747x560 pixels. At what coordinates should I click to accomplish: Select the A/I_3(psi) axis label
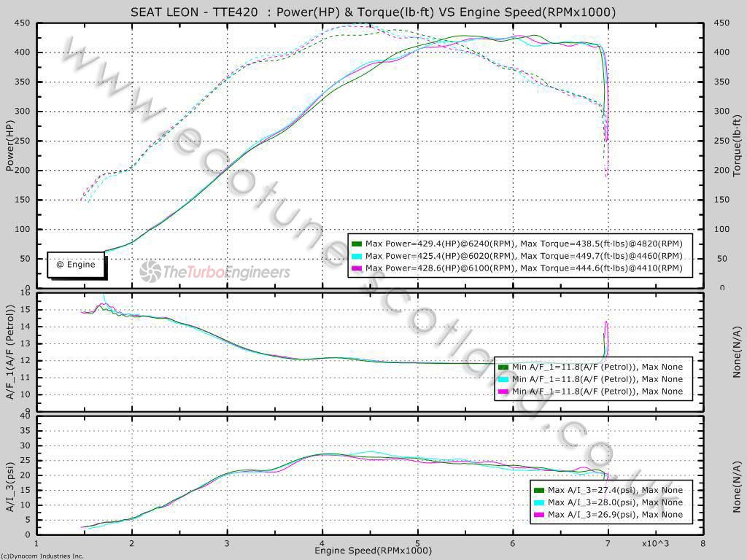click(10, 487)
